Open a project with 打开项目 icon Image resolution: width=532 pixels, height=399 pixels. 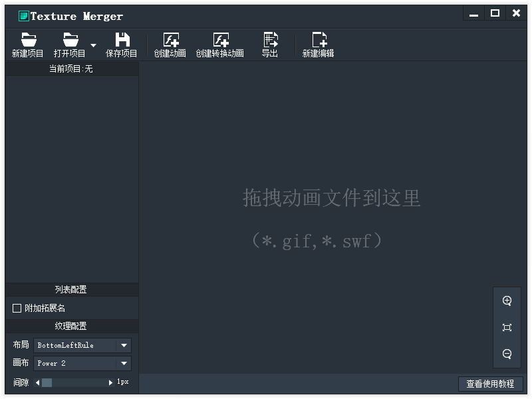(x=70, y=40)
